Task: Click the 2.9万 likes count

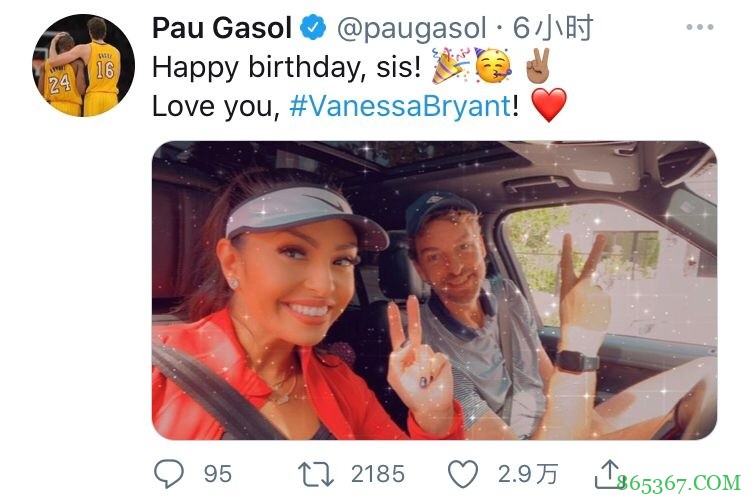Action: [x=528, y=474]
